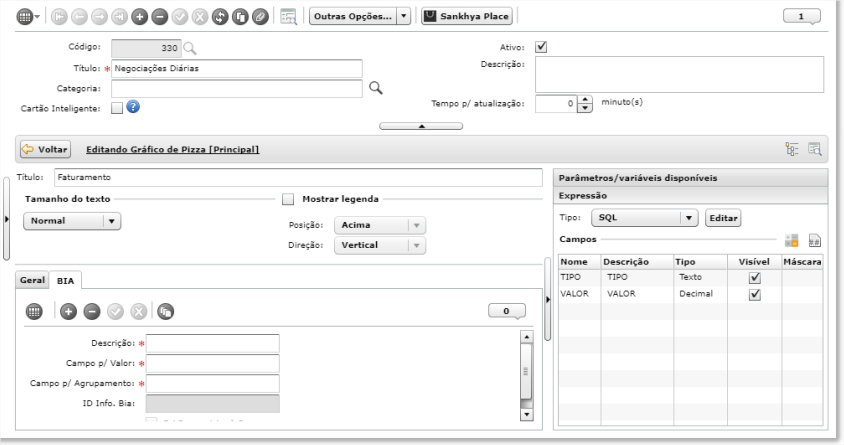The height and width of the screenshot is (445, 844).
Task: Click the mask document icon beside Campos
Action: click(814, 240)
